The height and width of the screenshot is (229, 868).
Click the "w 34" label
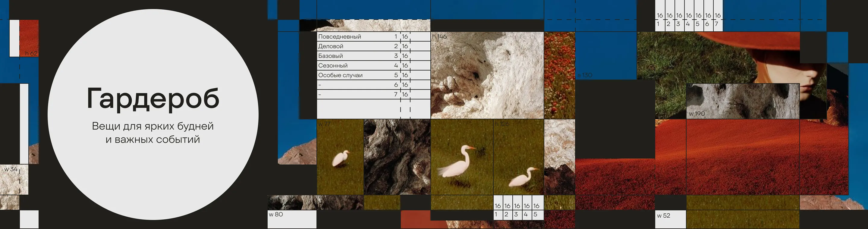coord(11,169)
